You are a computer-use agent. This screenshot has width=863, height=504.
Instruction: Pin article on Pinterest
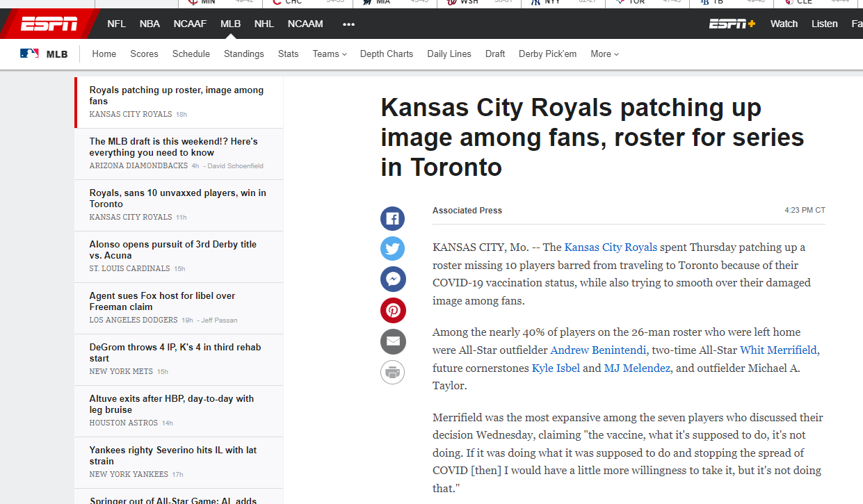(392, 310)
